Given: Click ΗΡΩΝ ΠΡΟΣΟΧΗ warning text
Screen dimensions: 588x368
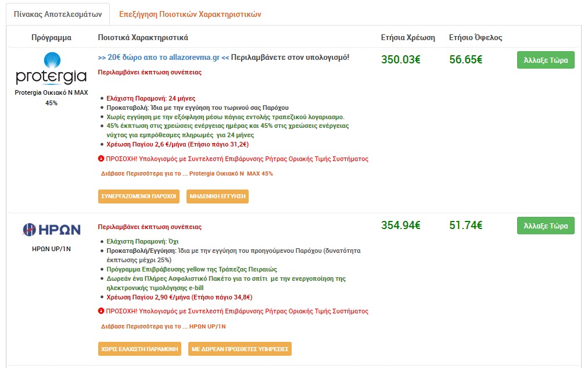Looking at the screenshot, I should [237, 311].
